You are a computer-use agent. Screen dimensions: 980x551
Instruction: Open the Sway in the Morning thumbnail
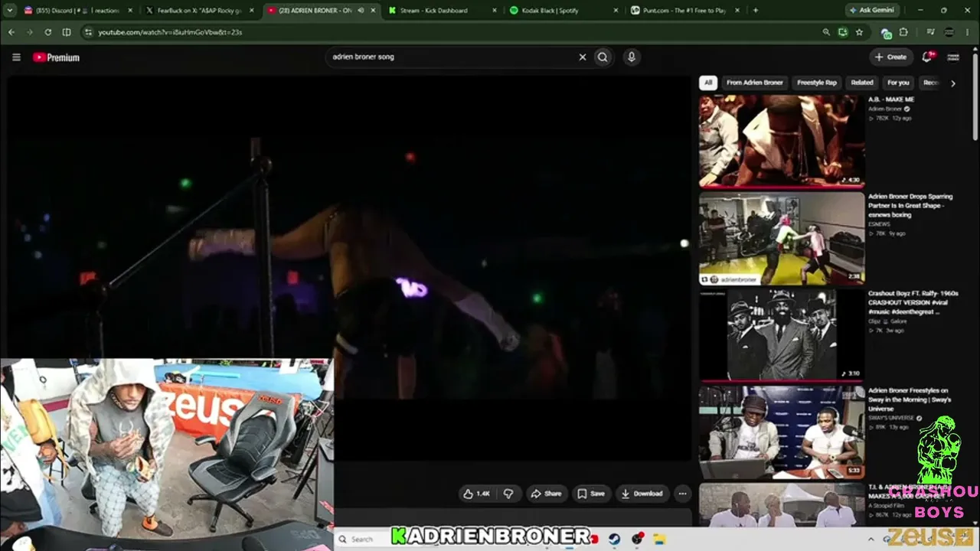click(x=782, y=432)
